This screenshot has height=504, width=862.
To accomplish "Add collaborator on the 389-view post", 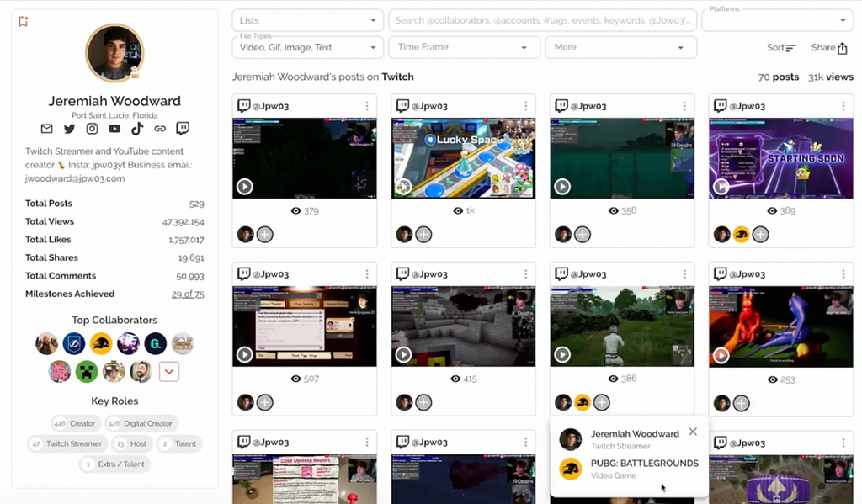I will tap(760, 235).
